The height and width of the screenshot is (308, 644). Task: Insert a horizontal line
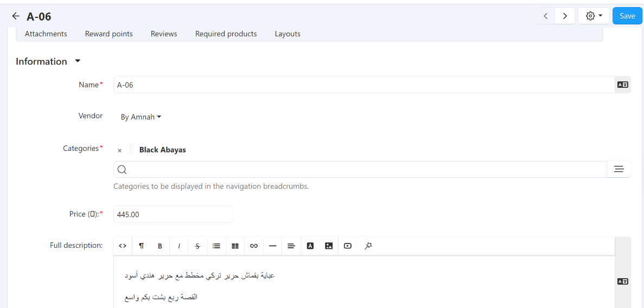273,246
